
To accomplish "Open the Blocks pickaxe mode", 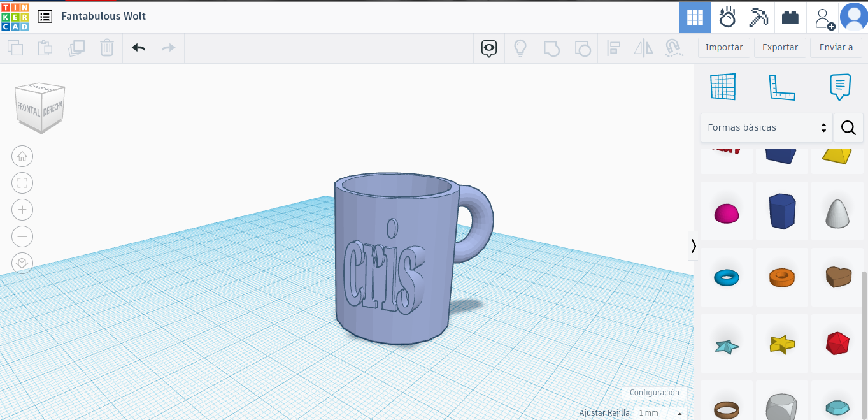I will pyautogui.click(x=758, y=17).
